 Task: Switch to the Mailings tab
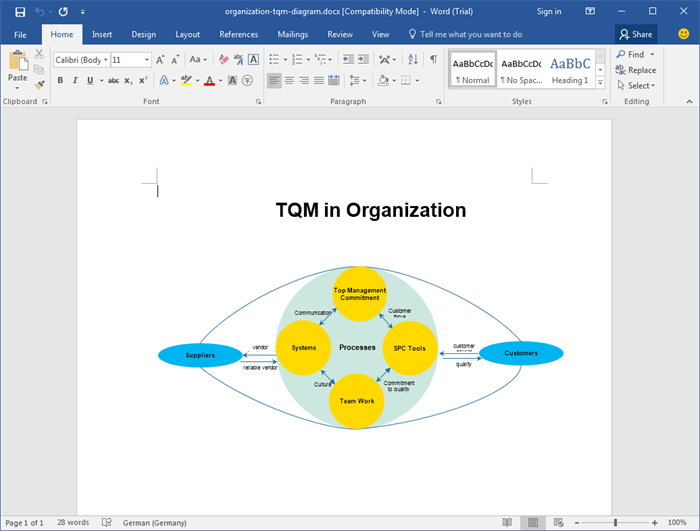coord(292,34)
